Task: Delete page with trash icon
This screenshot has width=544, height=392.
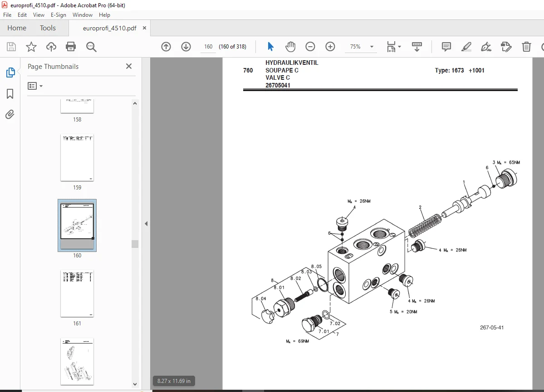Action: pyautogui.click(x=526, y=46)
